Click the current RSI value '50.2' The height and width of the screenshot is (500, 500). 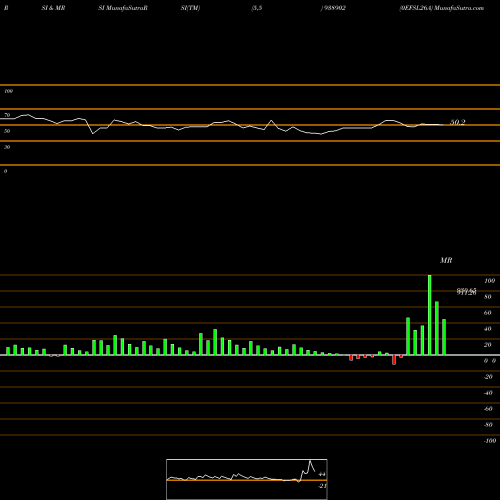[x=458, y=122]
